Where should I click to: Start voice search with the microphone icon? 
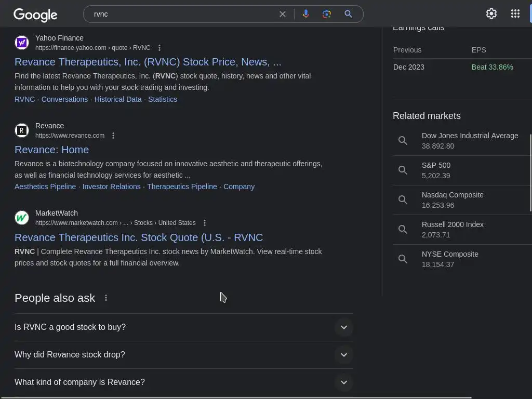click(305, 14)
